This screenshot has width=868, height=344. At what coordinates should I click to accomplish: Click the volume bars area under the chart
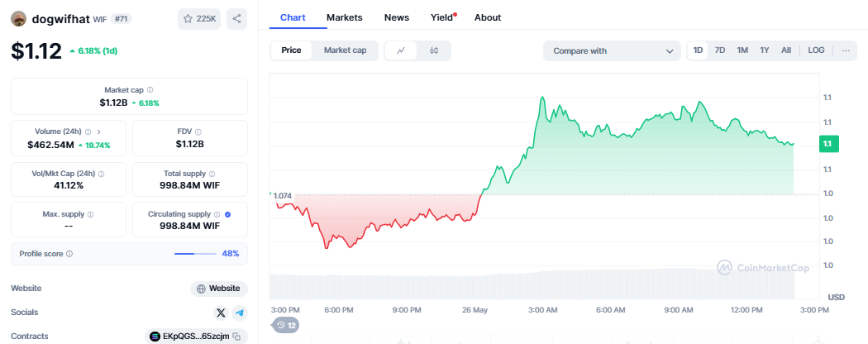tap(532, 284)
